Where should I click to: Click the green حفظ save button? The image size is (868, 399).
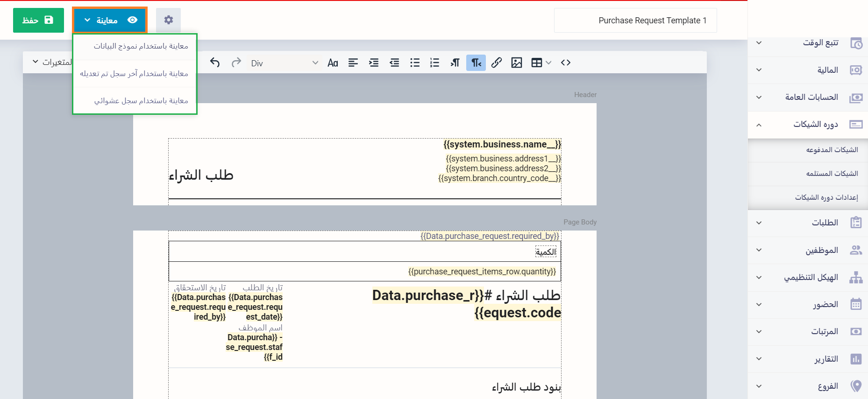(x=38, y=20)
